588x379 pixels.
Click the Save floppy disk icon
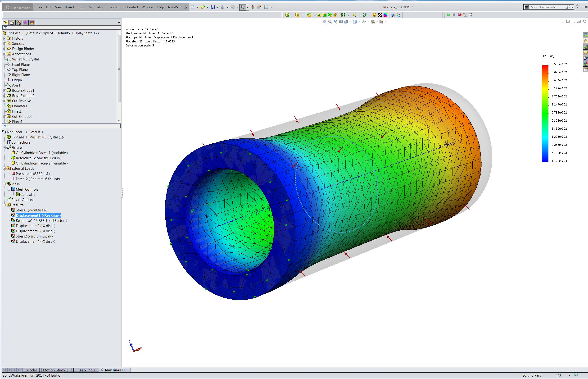tap(213, 7)
